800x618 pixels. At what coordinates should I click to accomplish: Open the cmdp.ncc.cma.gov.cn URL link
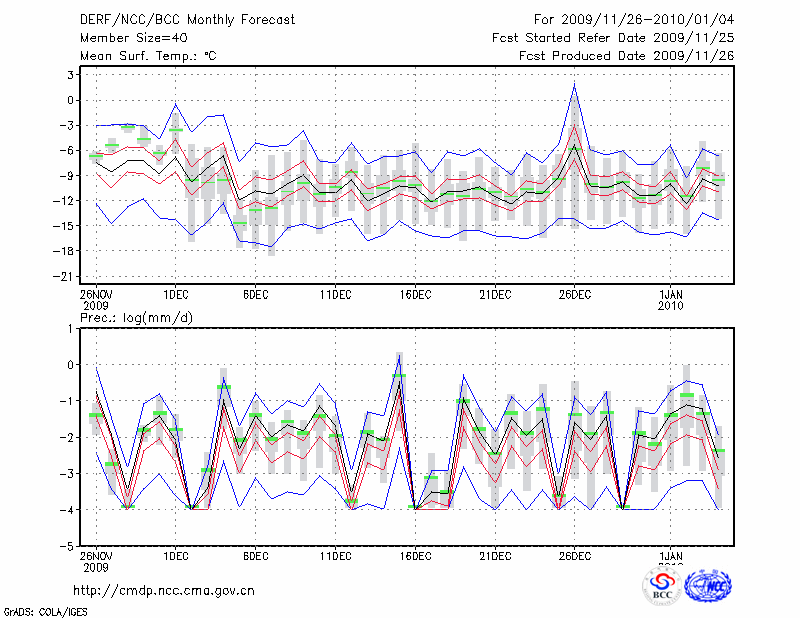(x=164, y=590)
